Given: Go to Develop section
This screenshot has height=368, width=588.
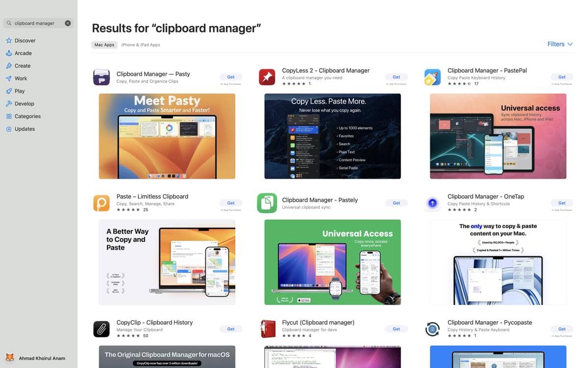Looking at the screenshot, I should coord(24,104).
